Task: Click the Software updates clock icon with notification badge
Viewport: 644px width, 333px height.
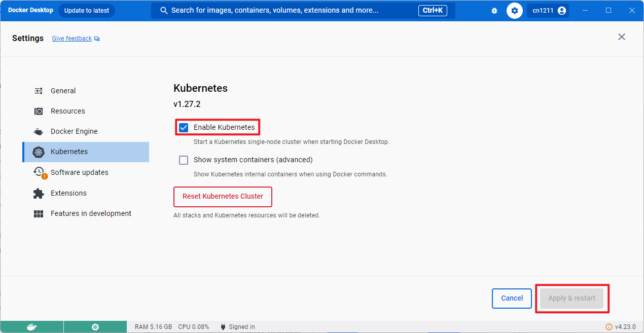Action: [39, 172]
